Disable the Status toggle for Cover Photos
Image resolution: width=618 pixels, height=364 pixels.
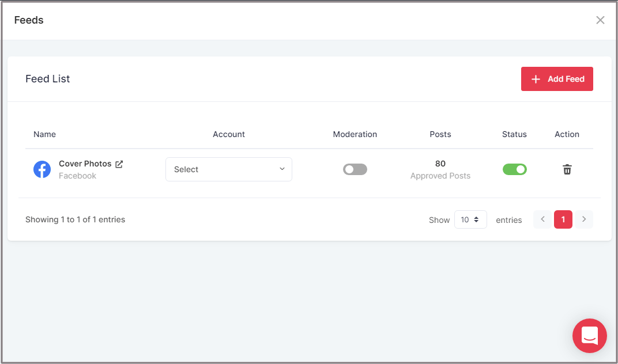pyautogui.click(x=515, y=169)
